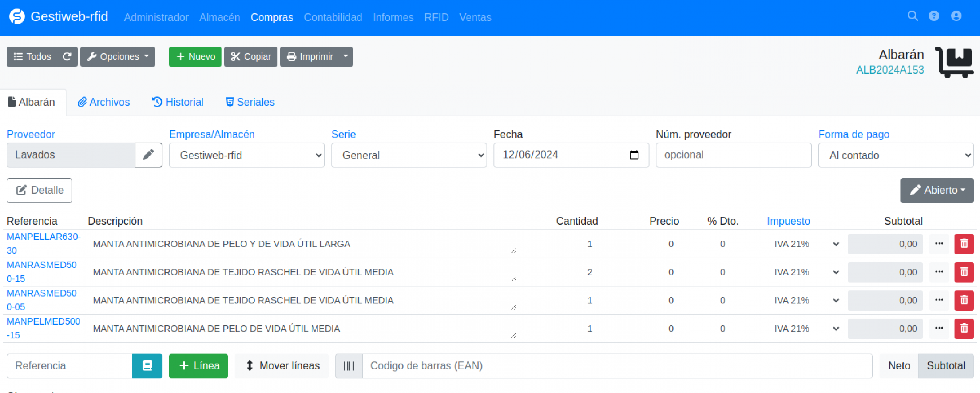Focus the Codigo de barras (EAN) field
Screen dimensions: 980x393
[x=617, y=366]
